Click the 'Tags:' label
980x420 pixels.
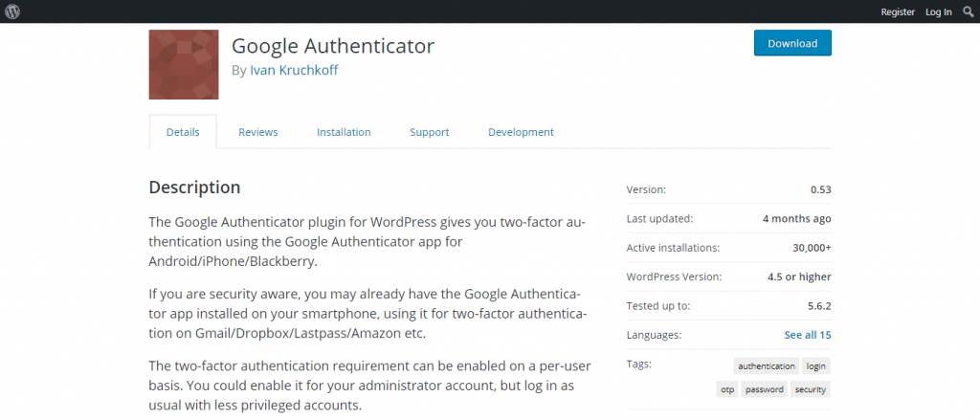(638, 364)
